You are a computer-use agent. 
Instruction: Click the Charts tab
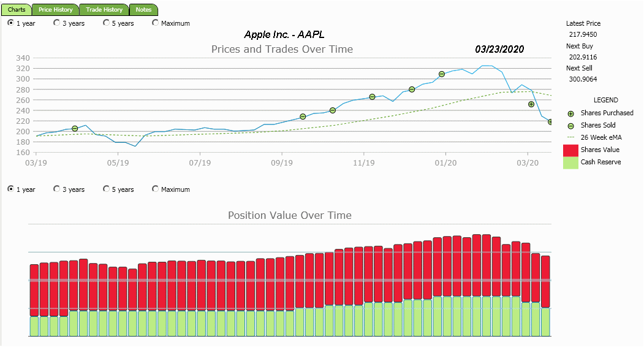(x=17, y=10)
